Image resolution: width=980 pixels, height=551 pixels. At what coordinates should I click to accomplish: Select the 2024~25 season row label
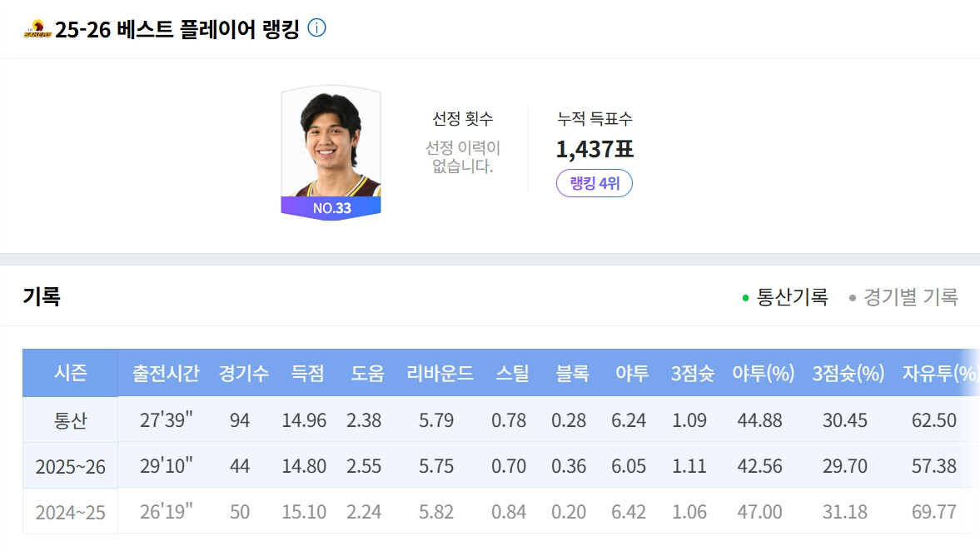(x=70, y=512)
